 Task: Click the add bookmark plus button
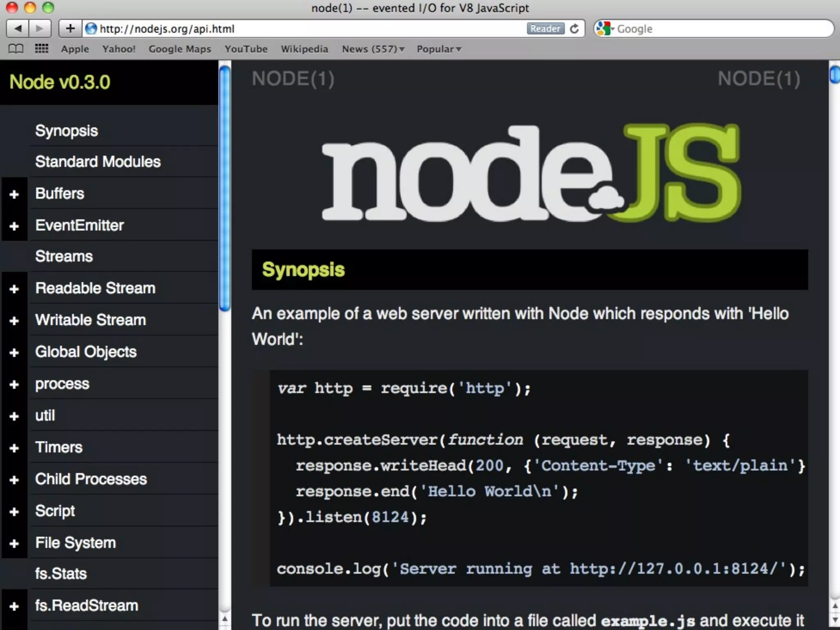(x=70, y=28)
